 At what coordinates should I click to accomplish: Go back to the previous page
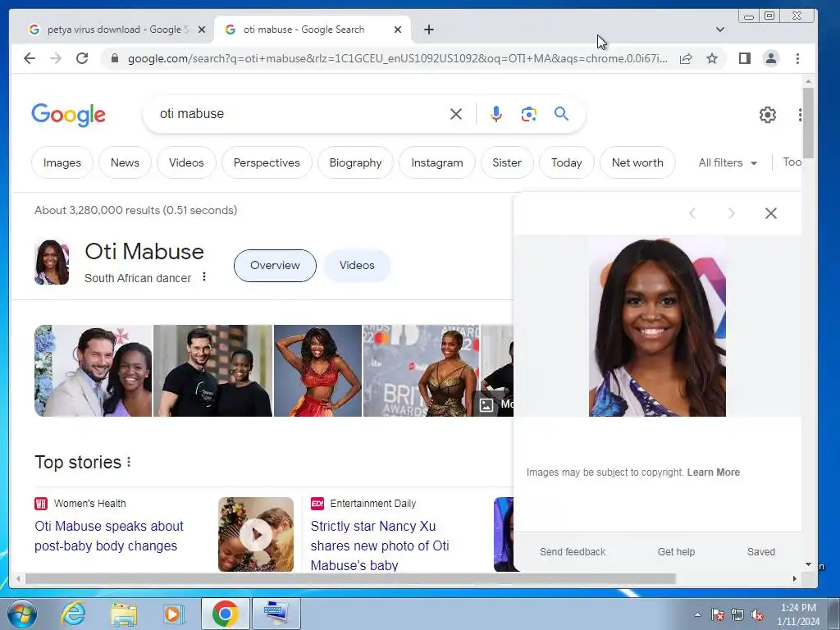click(x=30, y=58)
